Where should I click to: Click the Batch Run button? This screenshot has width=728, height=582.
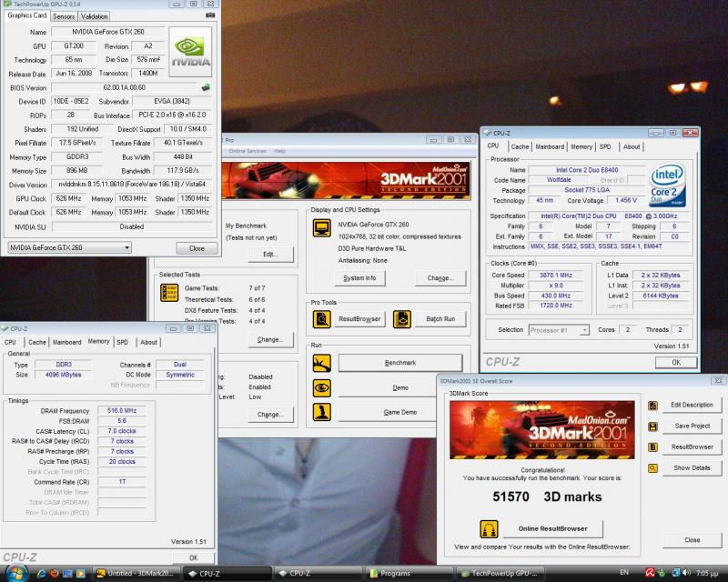(440, 319)
